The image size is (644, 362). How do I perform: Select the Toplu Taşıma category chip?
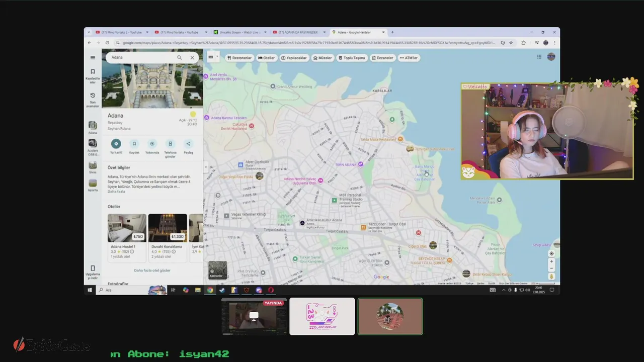point(352,58)
